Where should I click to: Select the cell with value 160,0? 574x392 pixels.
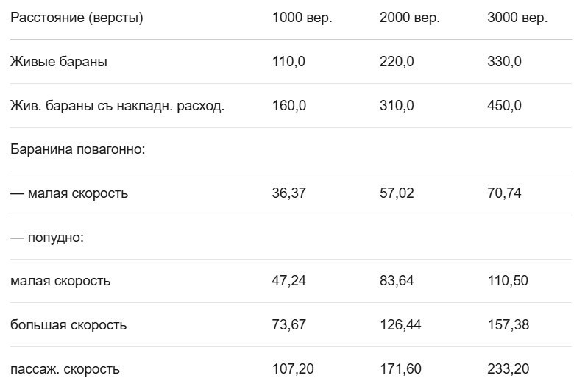coord(289,106)
